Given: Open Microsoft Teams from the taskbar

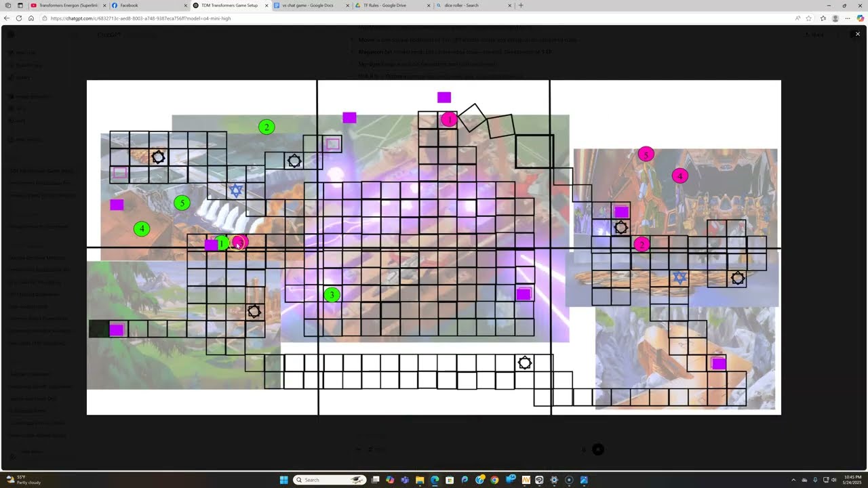Looking at the screenshot, I should click(x=405, y=480).
